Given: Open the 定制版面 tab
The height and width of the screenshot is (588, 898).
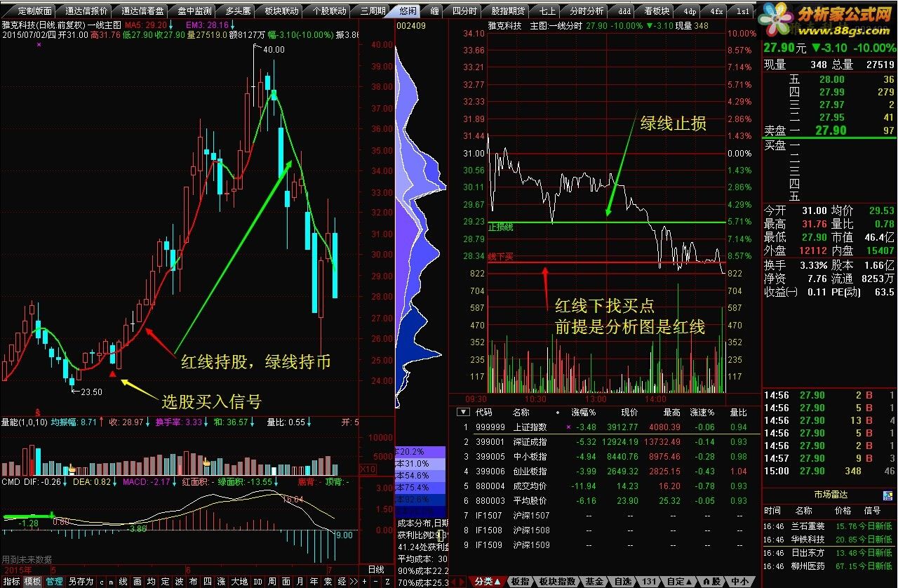Looking at the screenshot, I should pyautogui.click(x=34, y=11).
